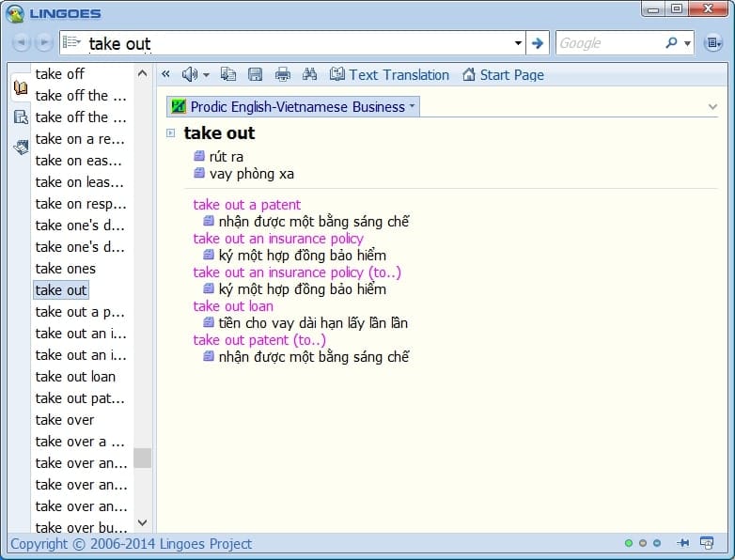Select 'take on eas…' in word list

78,161
